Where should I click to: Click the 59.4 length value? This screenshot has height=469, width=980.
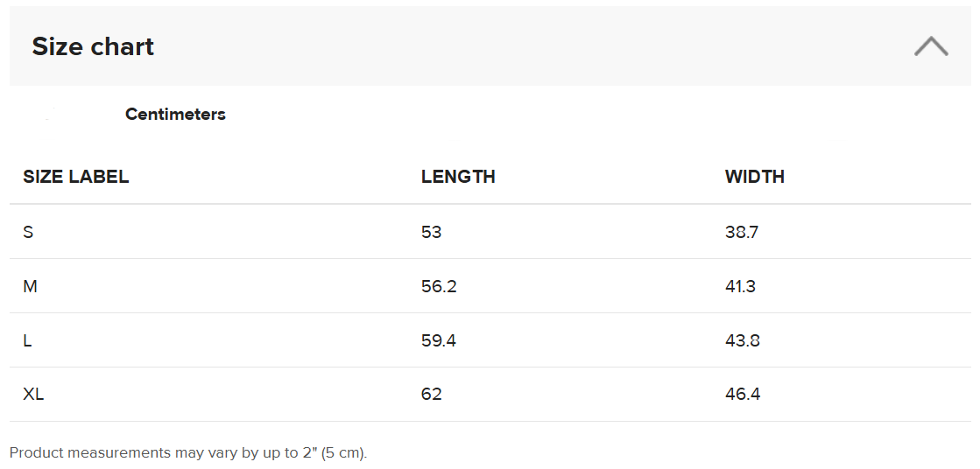[x=438, y=340]
